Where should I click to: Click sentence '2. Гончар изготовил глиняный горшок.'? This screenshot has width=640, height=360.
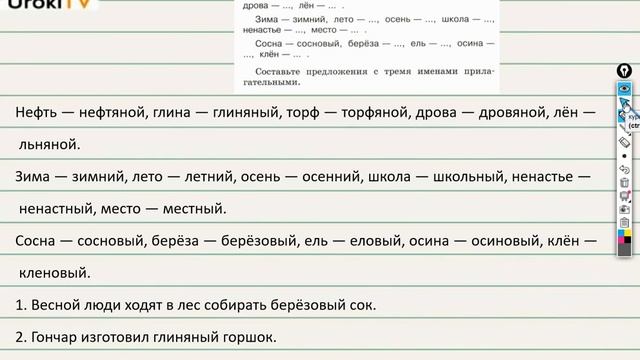(146, 338)
